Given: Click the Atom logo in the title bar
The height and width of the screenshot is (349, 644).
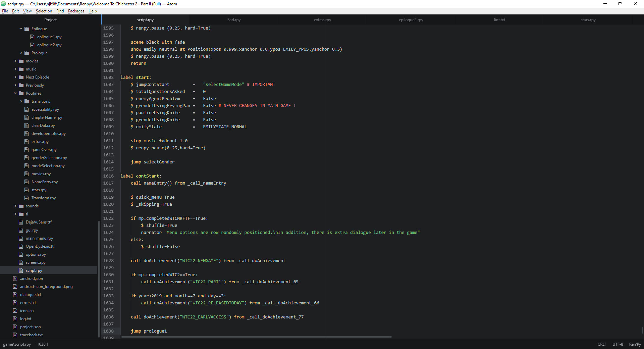Looking at the screenshot, I should click(x=3, y=4).
